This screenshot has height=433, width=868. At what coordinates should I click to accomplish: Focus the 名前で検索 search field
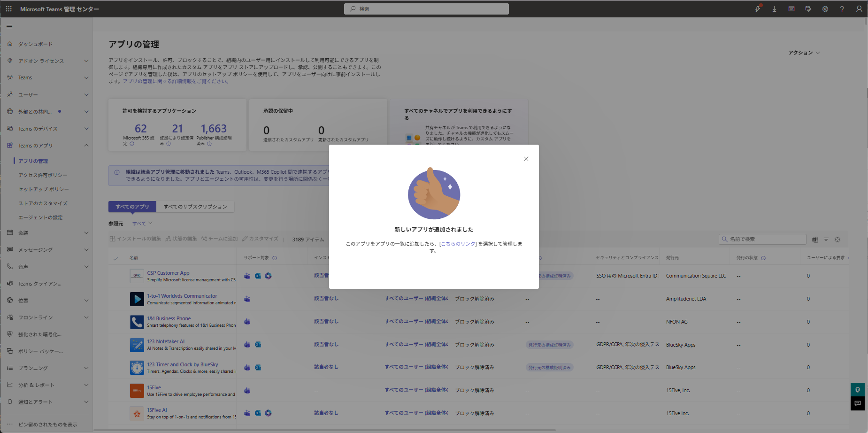pos(762,240)
